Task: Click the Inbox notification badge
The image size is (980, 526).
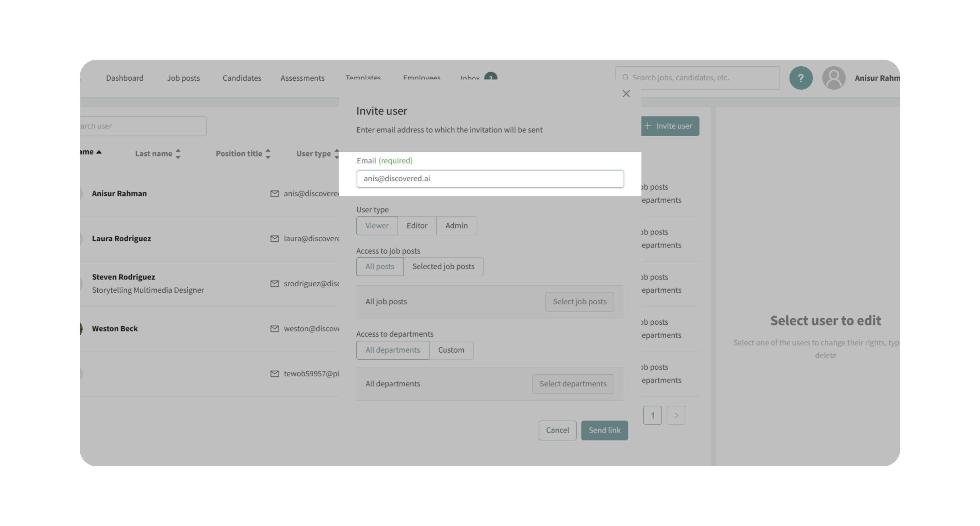Action: point(491,76)
